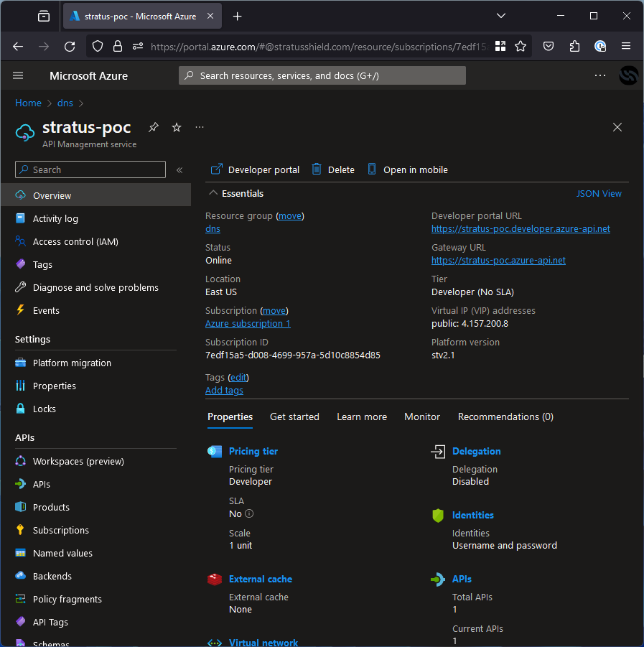Click the Tags icon in sidebar
Image resolution: width=644 pixels, height=647 pixels.
20,264
